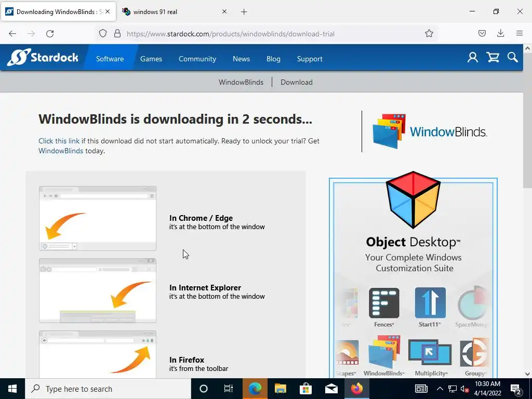The width and height of the screenshot is (532, 399).
Task: Open the Stardock site search
Action: [x=513, y=57]
